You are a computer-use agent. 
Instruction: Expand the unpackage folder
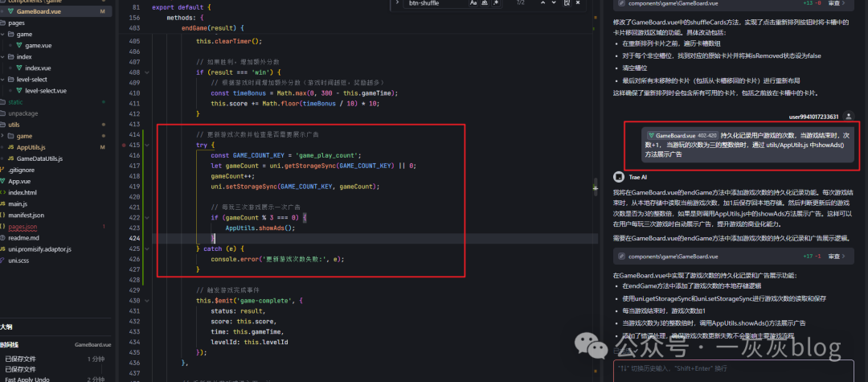(x=23, y=113)
